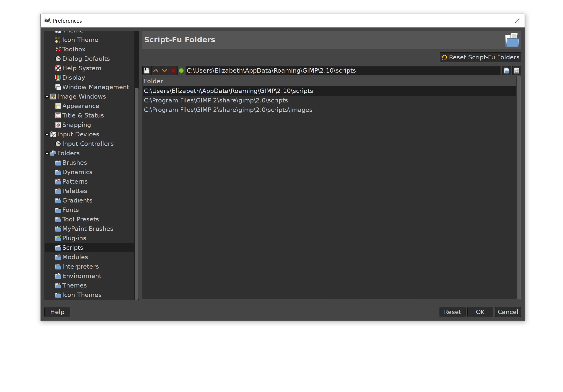Click the Image Windows icon
The image size is (563, 392).
pos(53,97)
